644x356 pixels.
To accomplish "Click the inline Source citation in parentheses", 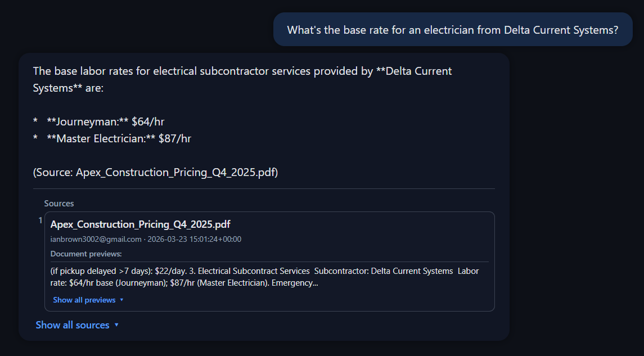I will click(x=155, y=172).
